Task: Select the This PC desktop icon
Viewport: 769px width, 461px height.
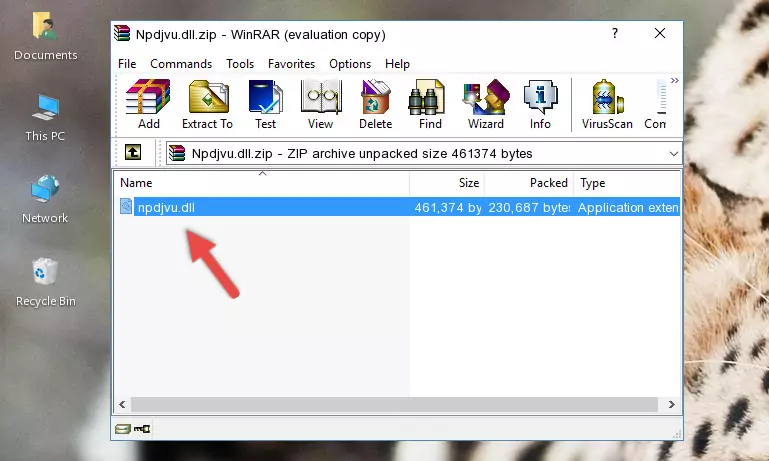Action: pos(45,118)
